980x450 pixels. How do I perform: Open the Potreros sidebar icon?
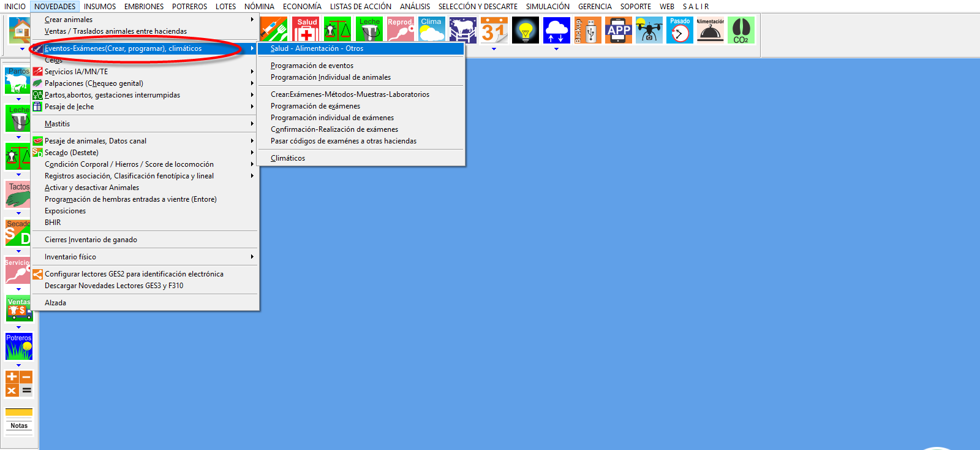click(19, 347)
